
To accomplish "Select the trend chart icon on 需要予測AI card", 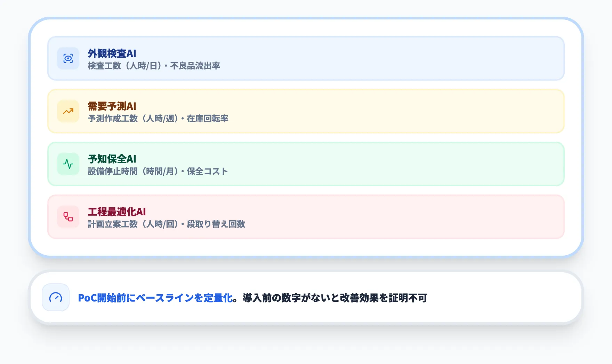I will 68,111.
